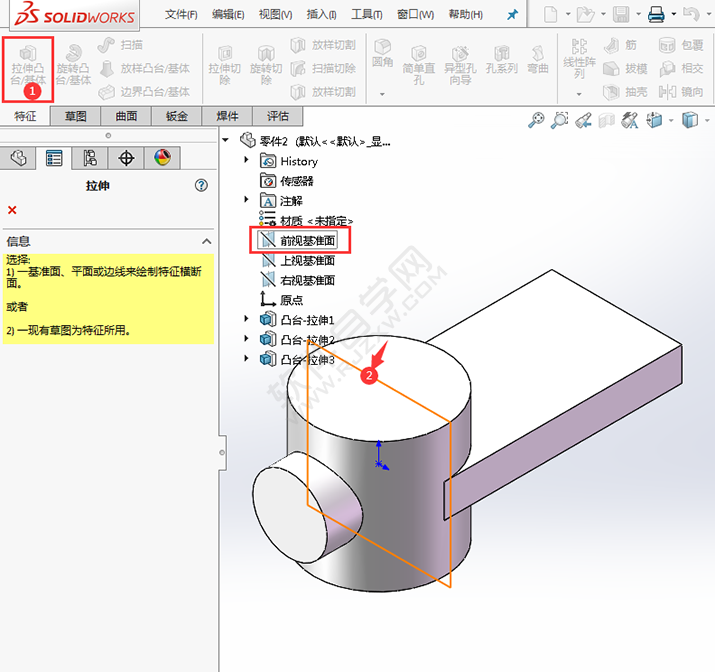Cancel the 拉伸 command with red X

12,210
